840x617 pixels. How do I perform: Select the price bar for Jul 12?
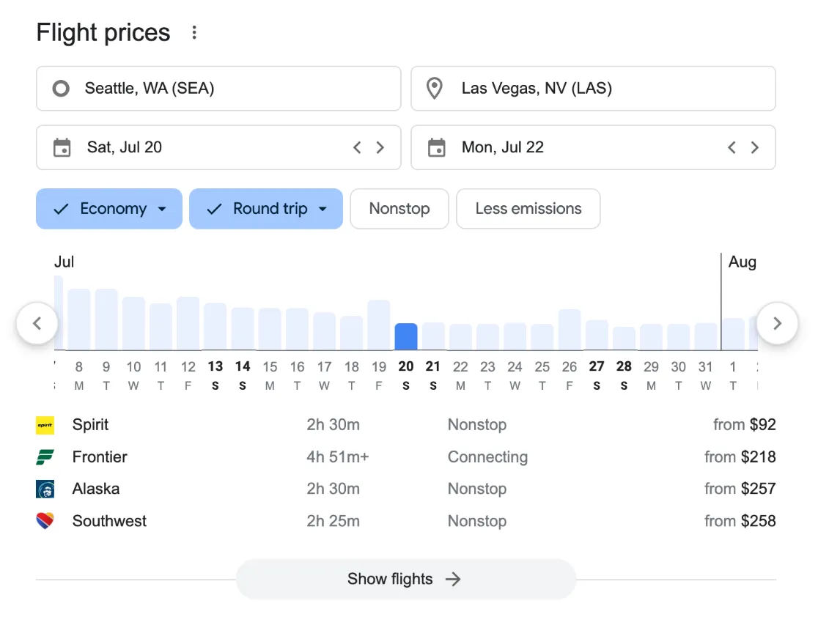tap(188, 323)
